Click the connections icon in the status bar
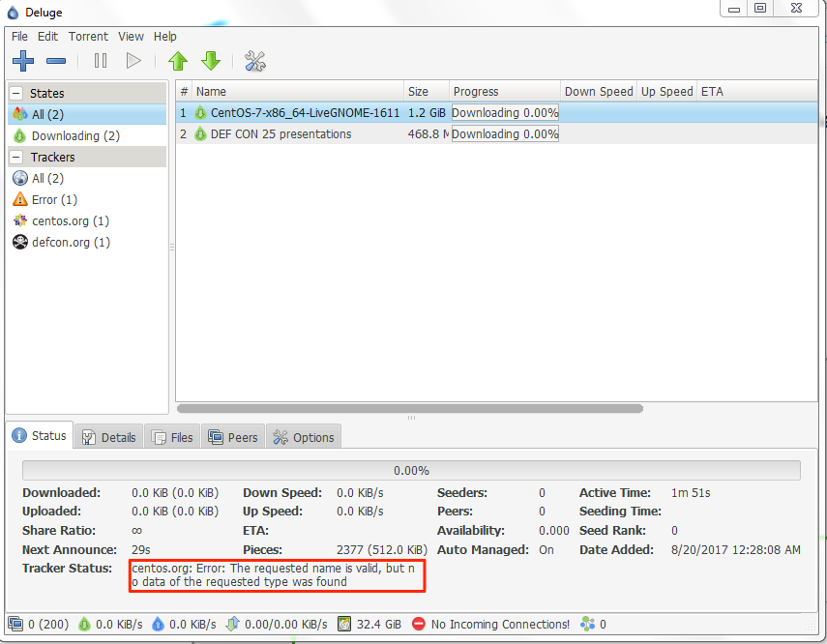Image resolution: width=827 pixels, height=644 pixels. pyautogui.click(x=15, y=624)
